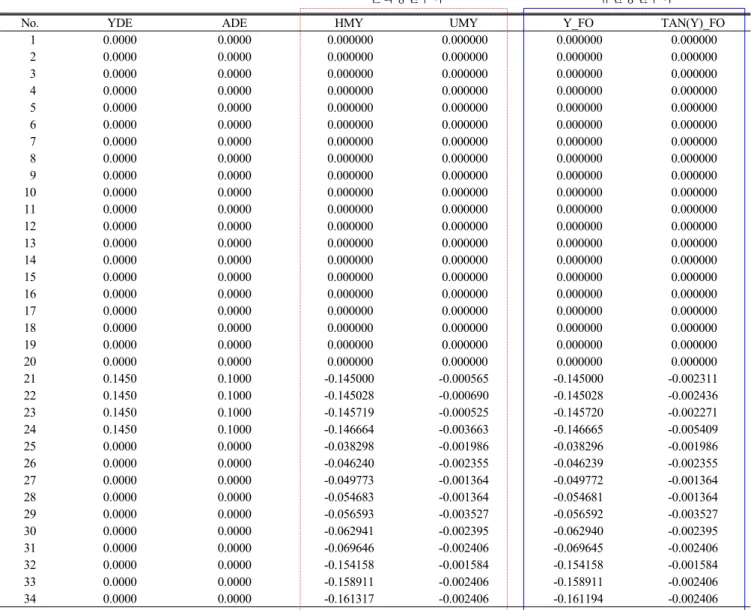This screenshot has height=610, width=751.
Task: Click the No. column header
Action: click(30, 23)
